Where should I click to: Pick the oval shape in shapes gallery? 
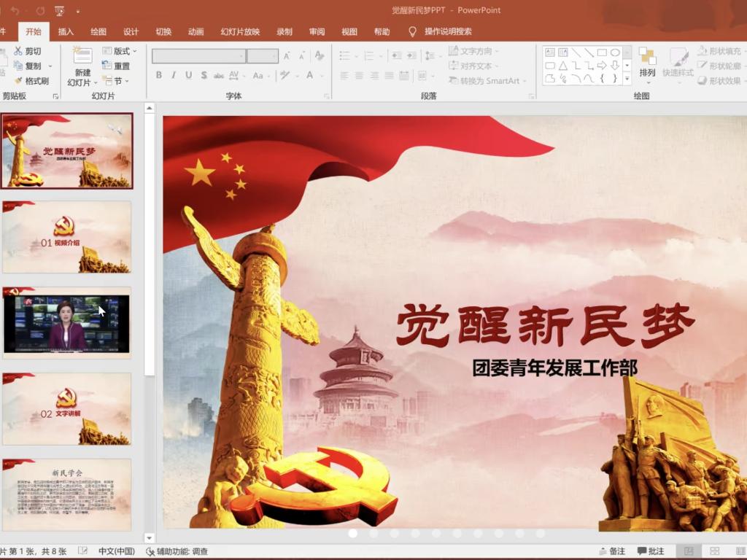615,52
